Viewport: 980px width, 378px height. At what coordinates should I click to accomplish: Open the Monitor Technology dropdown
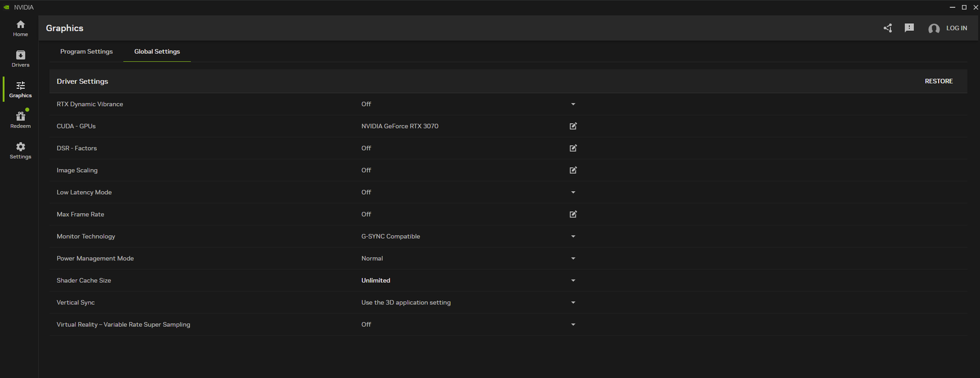tap(573, 236)
